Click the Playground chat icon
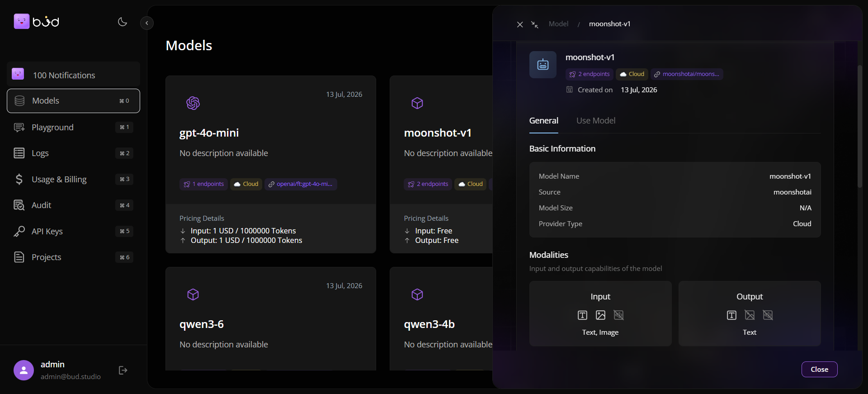Viewport: 868px width, 394px height. coord(19,128)
